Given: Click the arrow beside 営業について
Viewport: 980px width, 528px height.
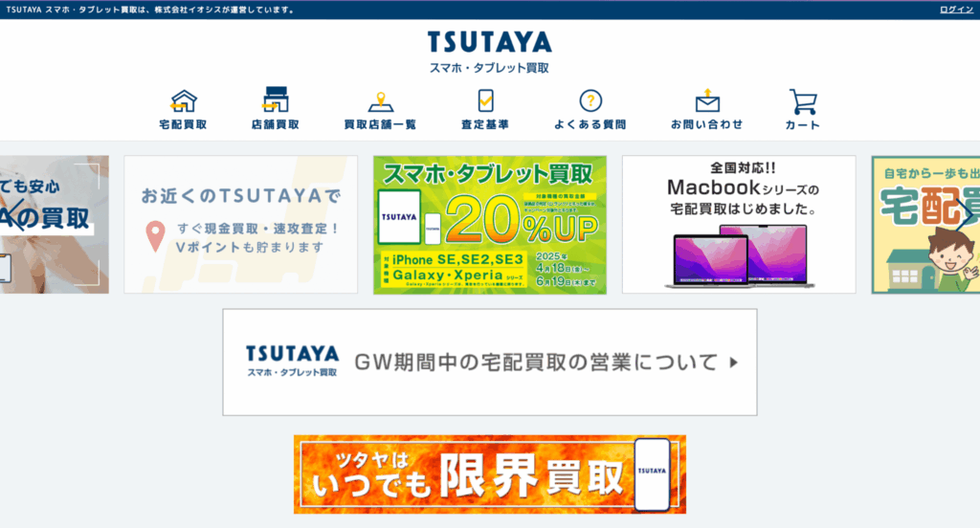Looking at the screenshot, I should coord(734,363).
